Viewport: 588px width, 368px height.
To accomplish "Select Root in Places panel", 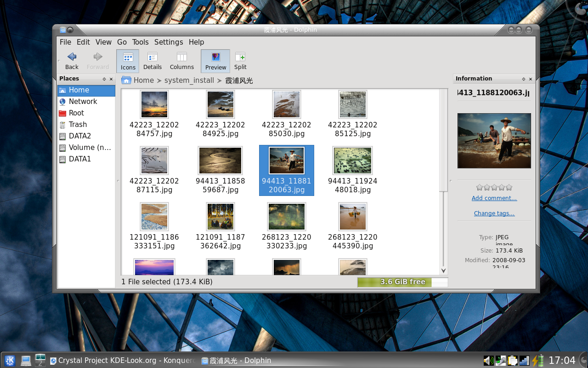I will point(86,113).
